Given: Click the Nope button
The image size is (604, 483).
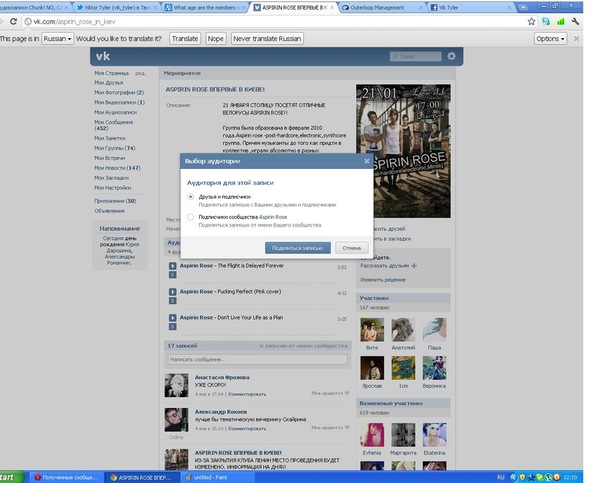Looking at the screenshot, I should (215, 39).
